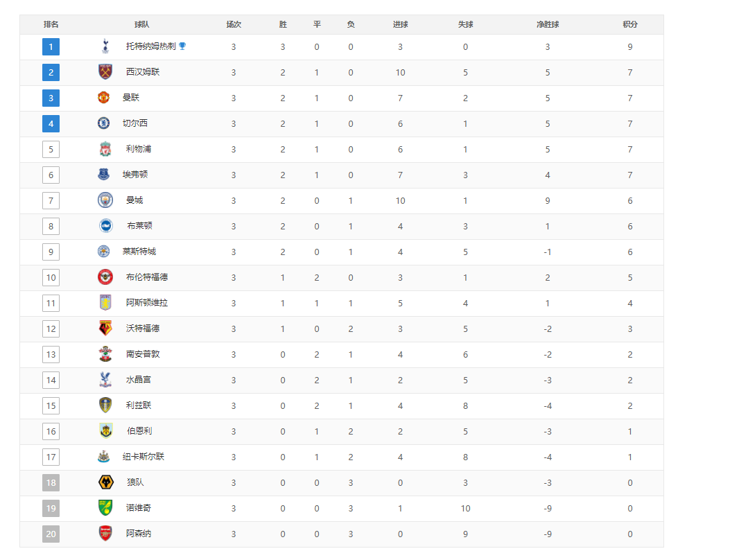Image resolution: width=730 pixels, height=560 pixels.
Task: Open team link 西汉姆联
Action: click(143, 72)
